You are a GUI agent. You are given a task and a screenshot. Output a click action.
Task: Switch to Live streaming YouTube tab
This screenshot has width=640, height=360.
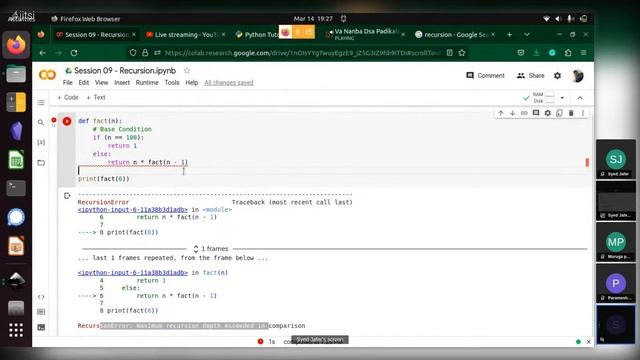186,35
